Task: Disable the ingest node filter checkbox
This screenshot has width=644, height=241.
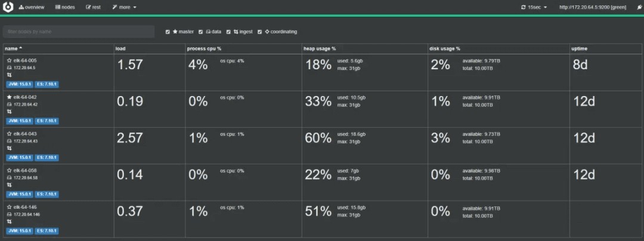Action: coord(228,32)
